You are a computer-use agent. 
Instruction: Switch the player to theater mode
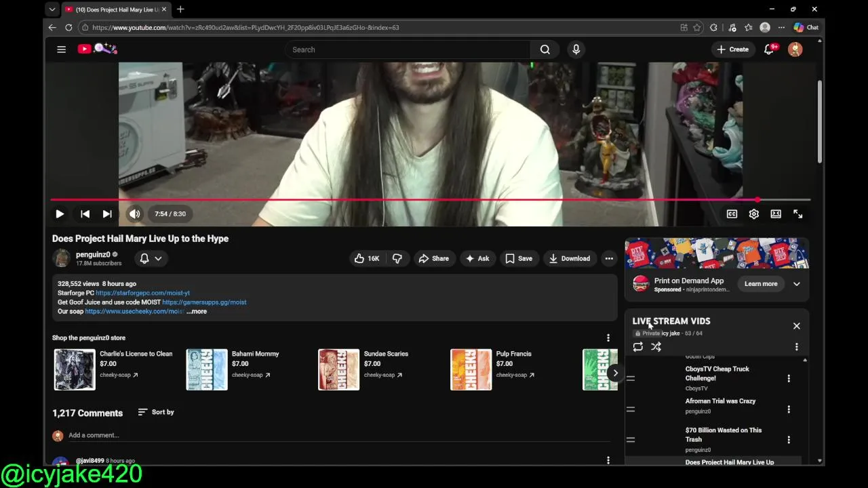(x=776, y=214)
